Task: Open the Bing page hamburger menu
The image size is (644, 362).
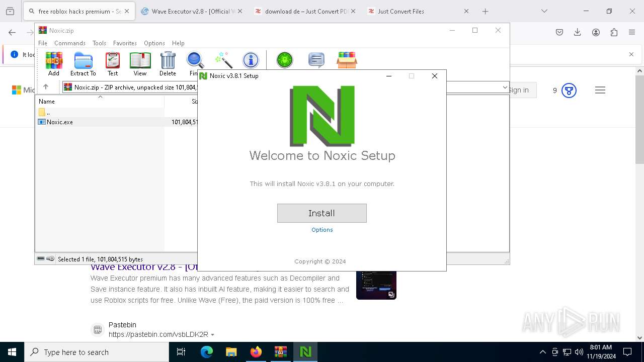Action: tap(600, 90)
